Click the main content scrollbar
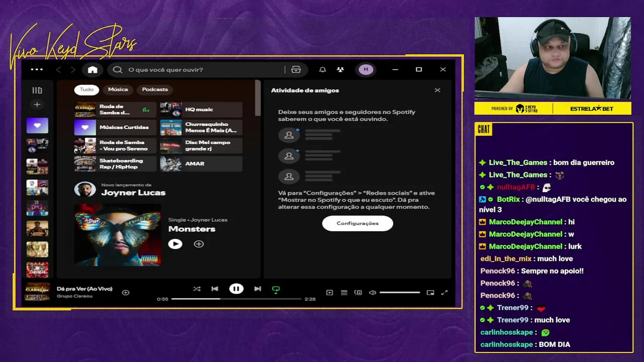Screen dimensions: 644x362 click(x=258, y=99)
